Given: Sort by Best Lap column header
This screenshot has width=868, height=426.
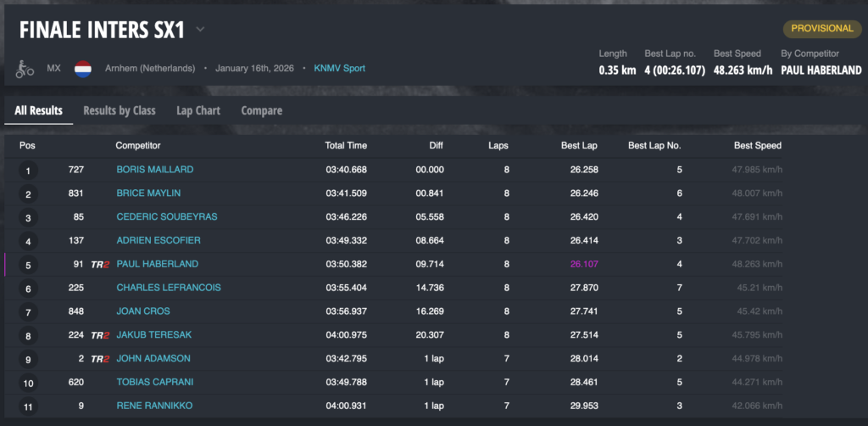Looking at the screenshot, I should click(579, 146).
